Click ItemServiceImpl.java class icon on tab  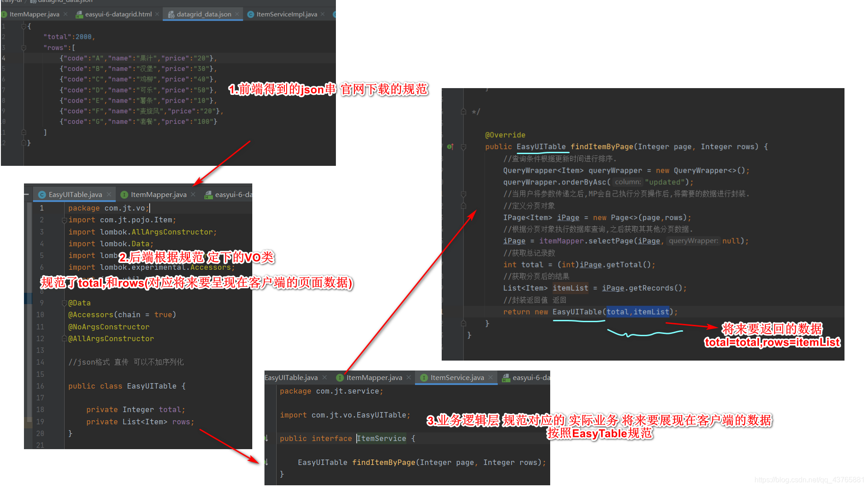[x=250, y=14]
